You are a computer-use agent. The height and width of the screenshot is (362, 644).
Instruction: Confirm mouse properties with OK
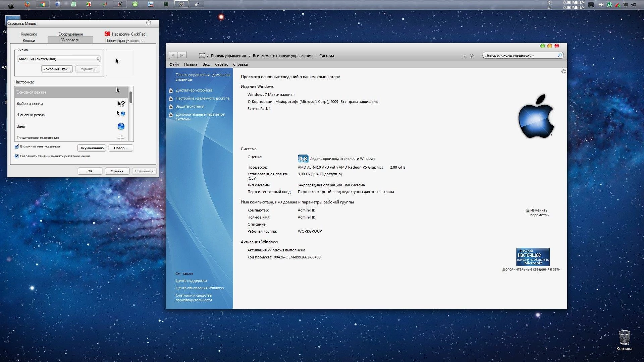(x=90, y=171)
